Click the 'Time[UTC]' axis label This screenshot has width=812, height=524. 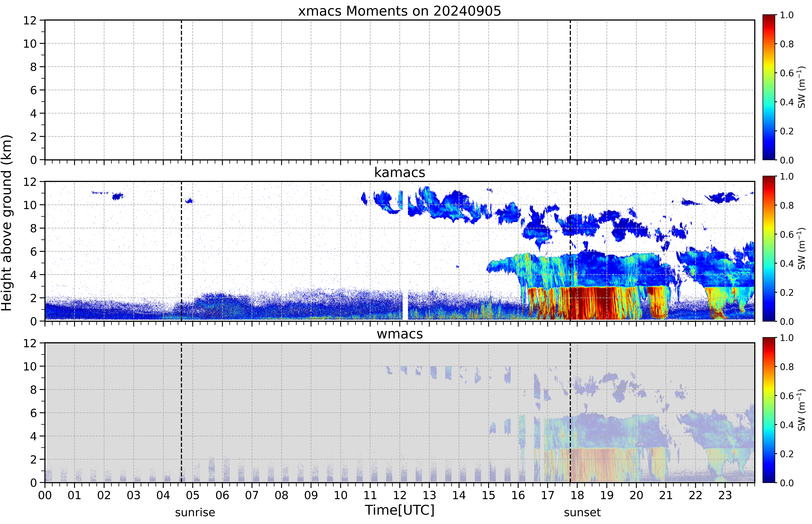[x=400, y=510]
